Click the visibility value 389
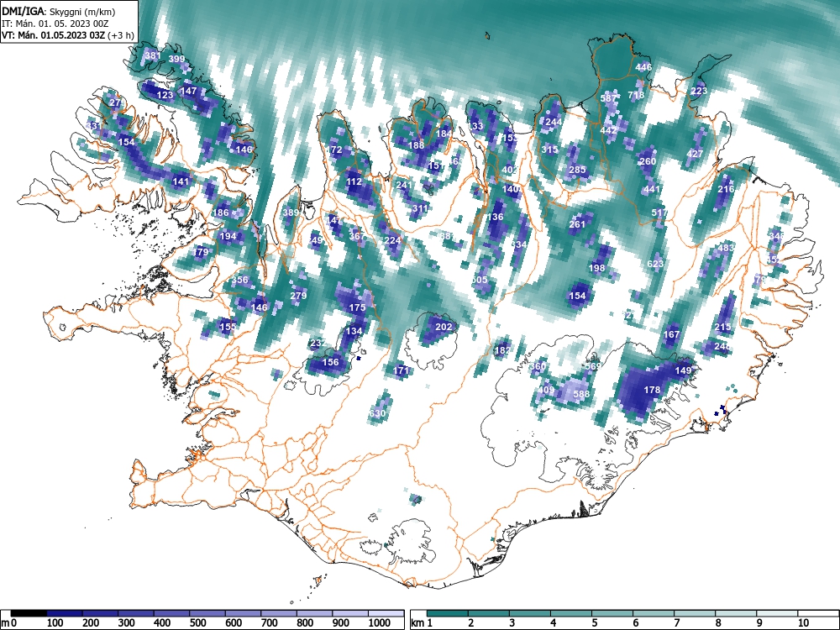 pyautogui.click(x=291, y=213)
